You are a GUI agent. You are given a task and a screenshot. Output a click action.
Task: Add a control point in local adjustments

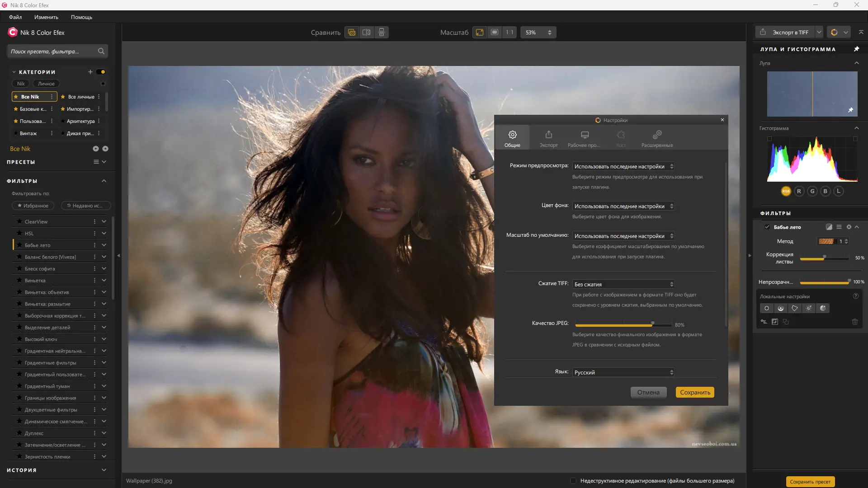click(x=766, y=308)
